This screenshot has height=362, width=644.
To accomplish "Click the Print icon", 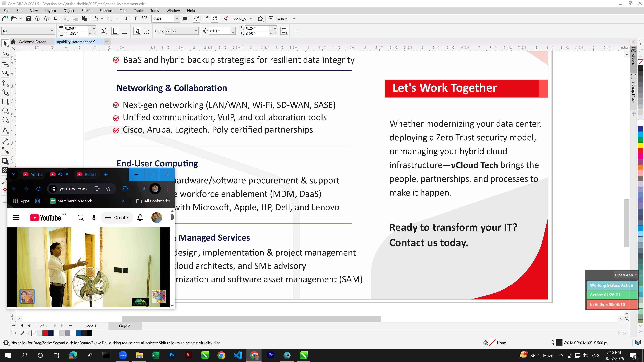I will pos(56,19).
